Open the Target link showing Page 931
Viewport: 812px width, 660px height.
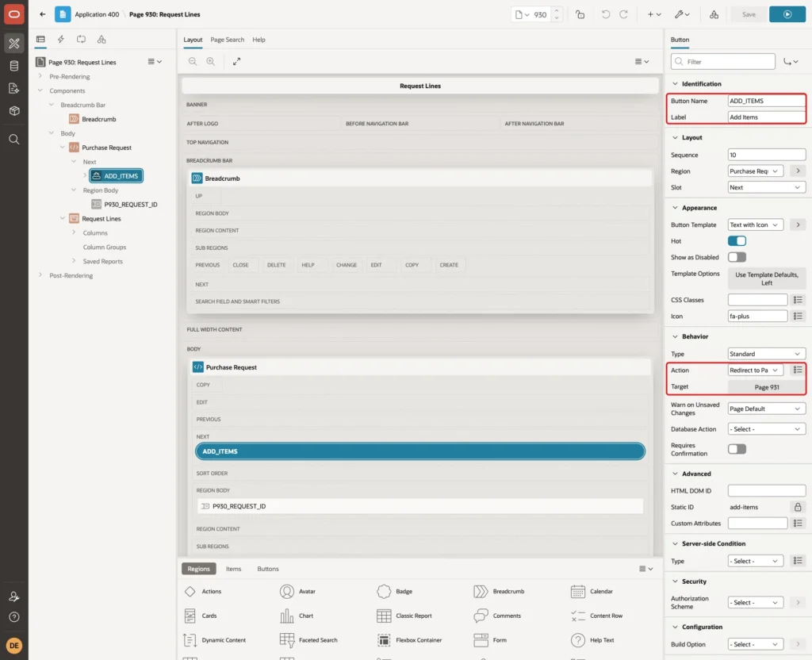coord(767,387)
